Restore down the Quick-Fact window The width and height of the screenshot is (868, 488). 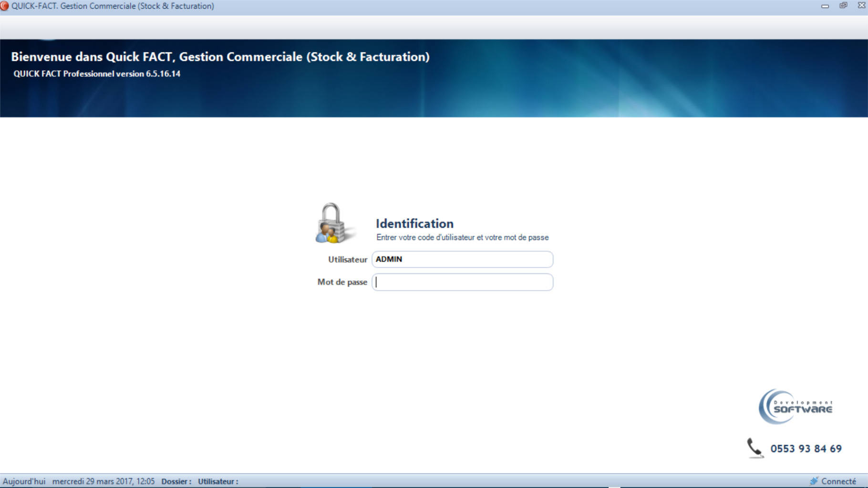pyautogui.click(x=843, y=6)
